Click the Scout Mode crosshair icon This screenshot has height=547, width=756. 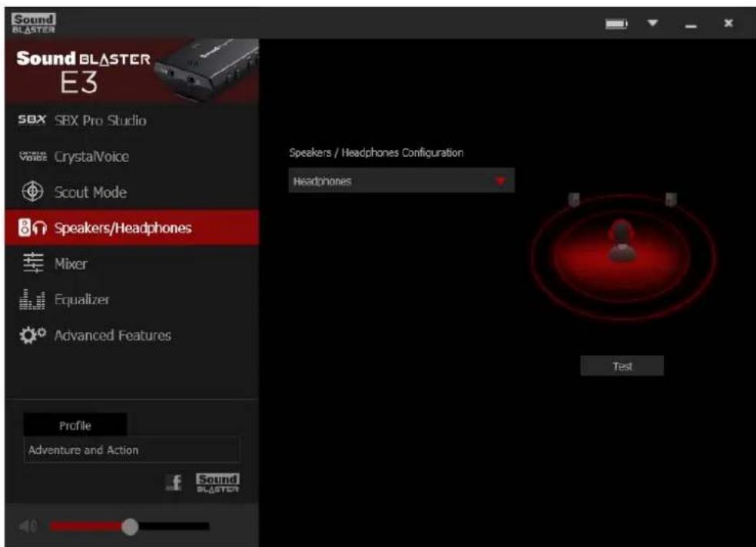[x=33, y=191]
